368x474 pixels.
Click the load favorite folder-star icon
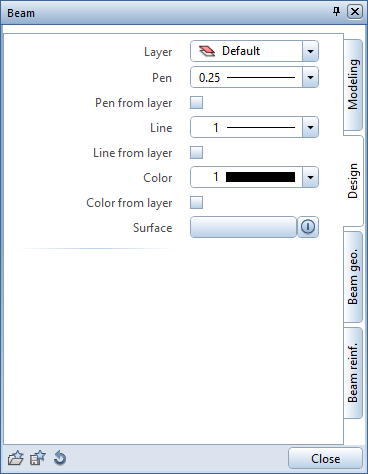[x=16, y=458]
